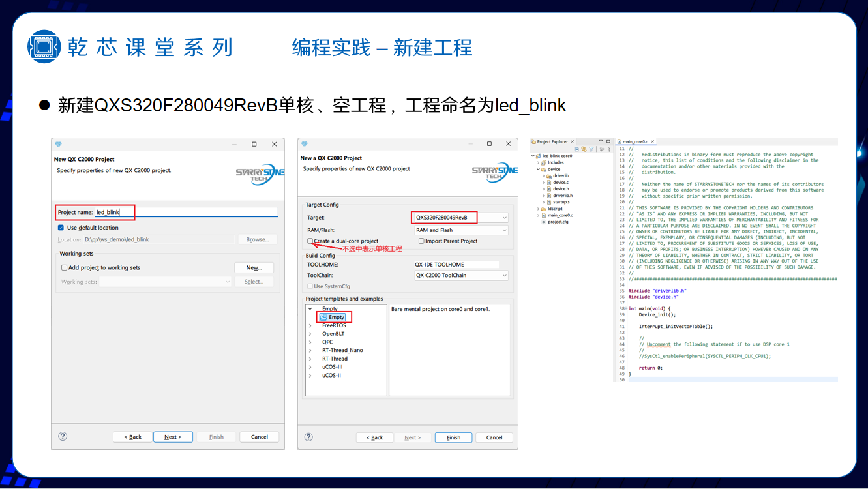
Task: Click the TOOLHOME field with QX-IDE TOOLHOME
Action: 456,265
